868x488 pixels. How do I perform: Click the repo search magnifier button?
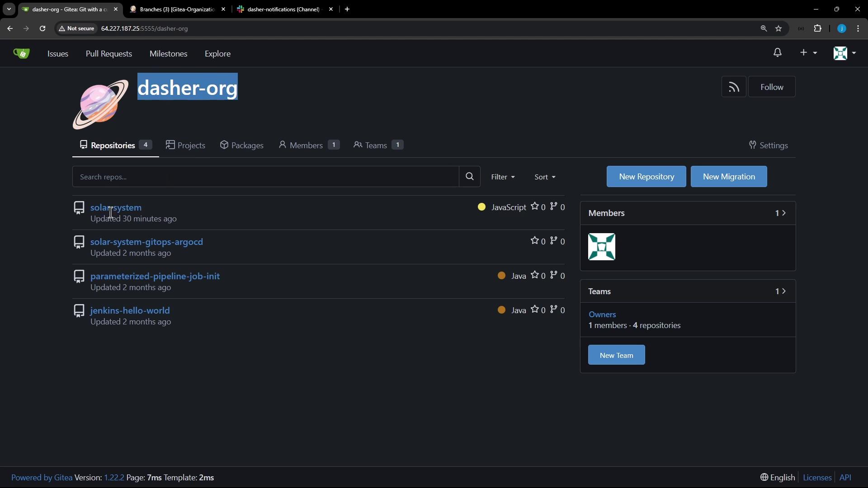(469, 177)
